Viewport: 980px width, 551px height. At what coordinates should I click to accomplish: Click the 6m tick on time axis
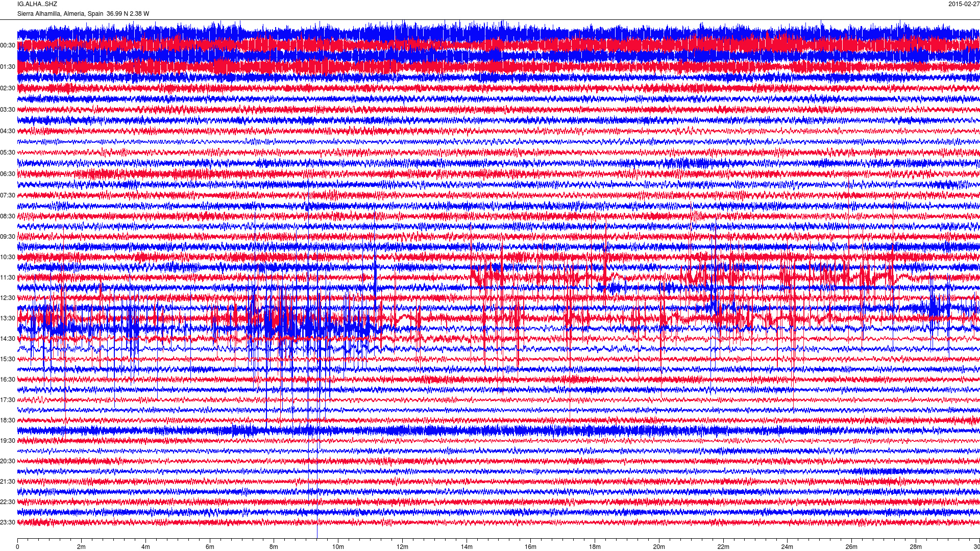click(x=210, y=547)
